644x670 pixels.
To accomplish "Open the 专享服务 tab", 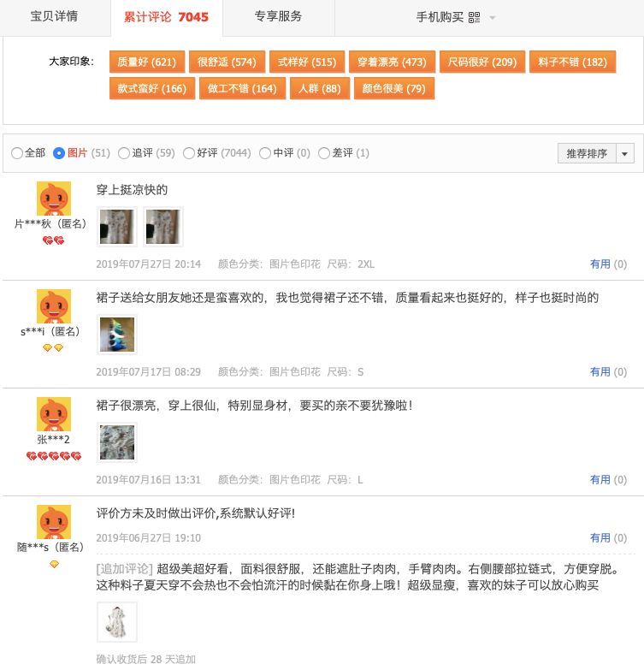I will click(279, 16).
